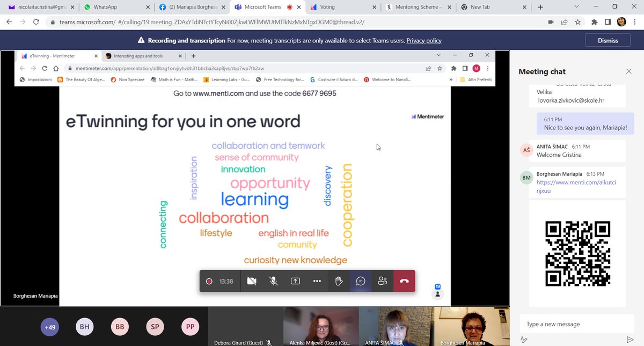The width and height of the screenshot is (644, 346).
Task: Open the Share content tray
Action: 295,280
